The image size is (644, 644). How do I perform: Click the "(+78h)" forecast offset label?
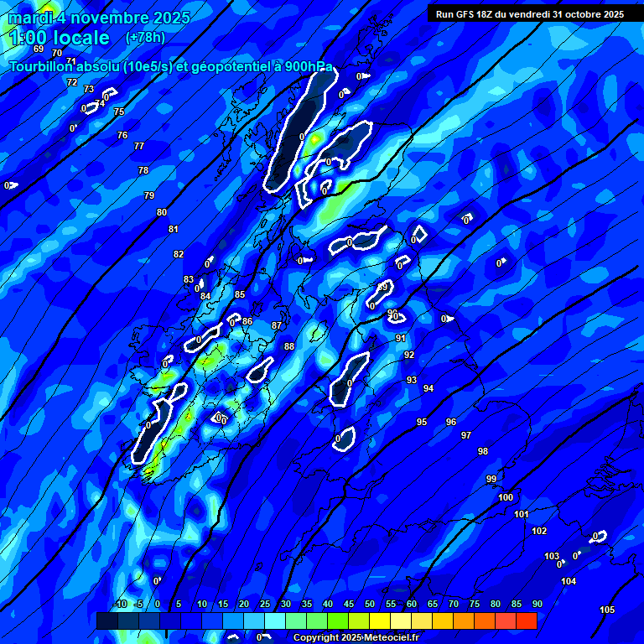click(x=145, y=38)
